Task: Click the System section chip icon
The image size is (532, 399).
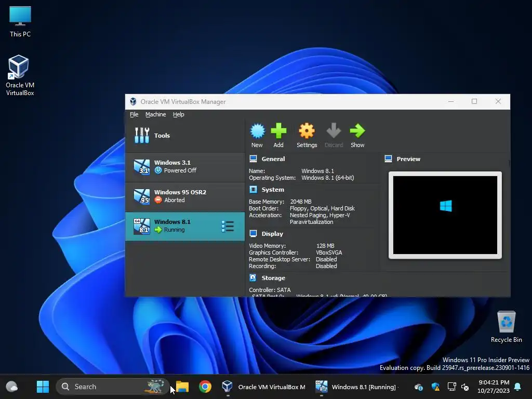Action: pos(253,189)
